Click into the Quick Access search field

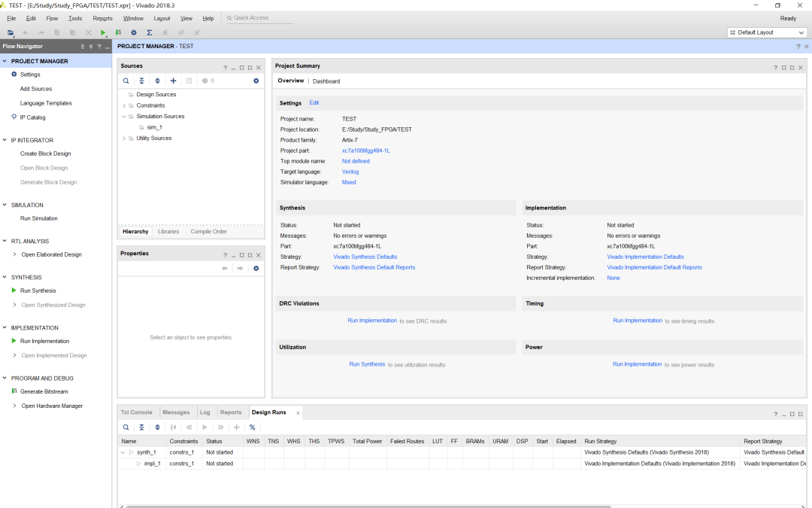pyautogui.click(x=259, y=18)
